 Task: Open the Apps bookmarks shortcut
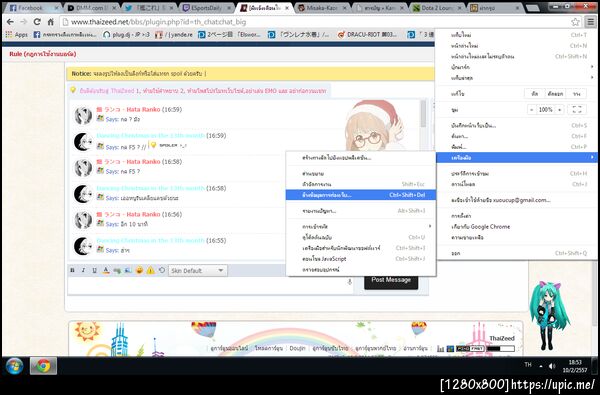16,35
